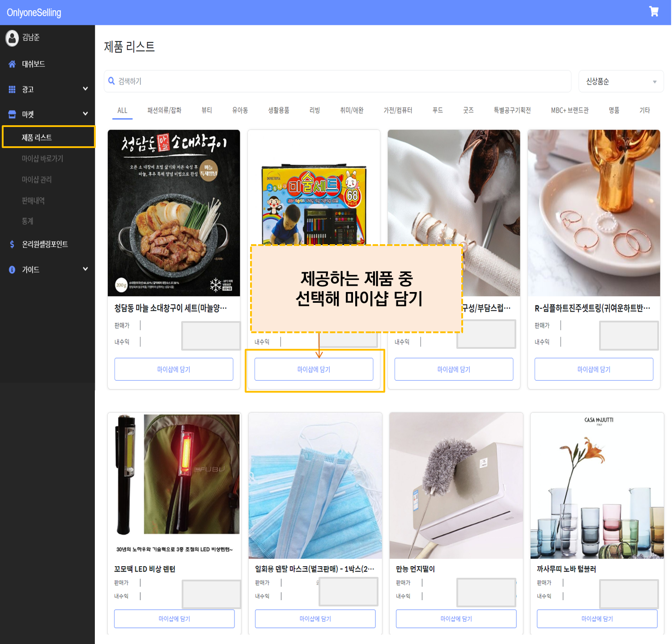Click the 광고 grid icon
672x644 pixels.
[x=12, y=89]
